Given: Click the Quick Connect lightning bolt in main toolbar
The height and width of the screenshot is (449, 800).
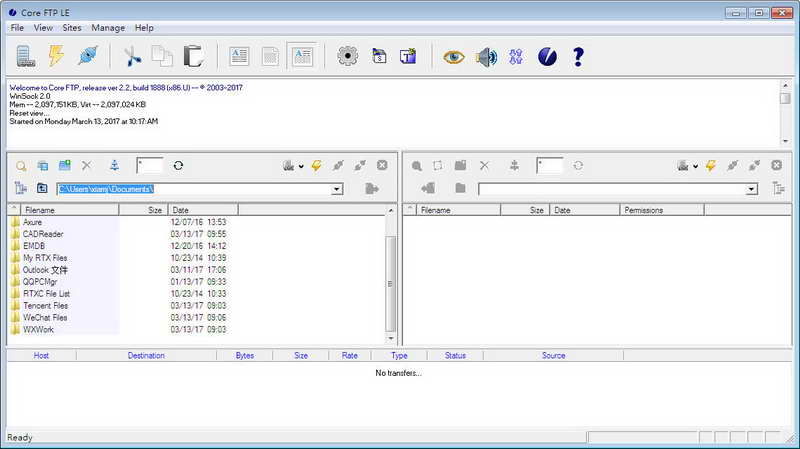Looking at the screenshot, I should [56, 56].
